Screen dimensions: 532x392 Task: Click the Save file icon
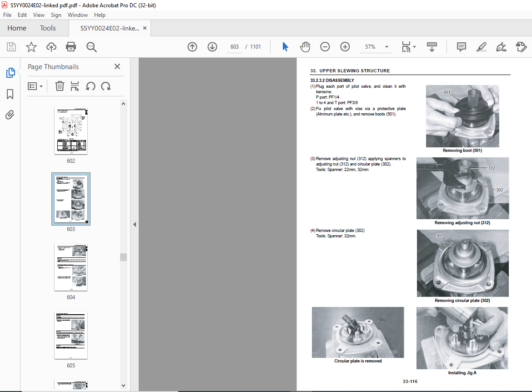point(11,47)
